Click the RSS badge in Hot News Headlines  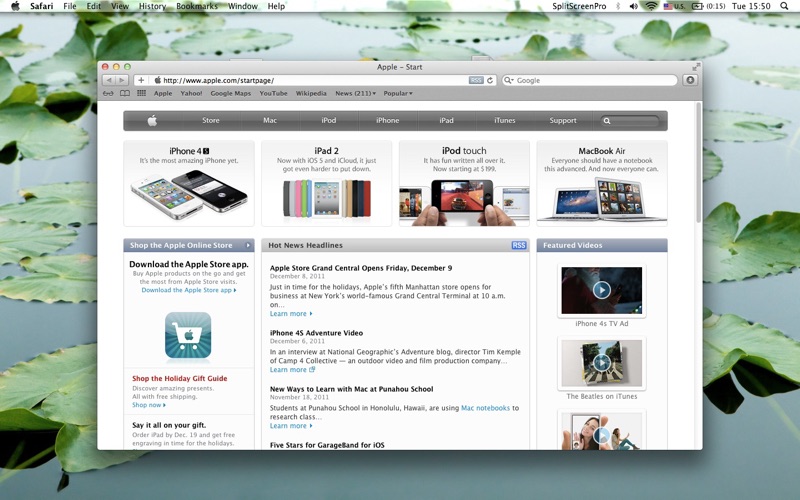coord(518,245)
